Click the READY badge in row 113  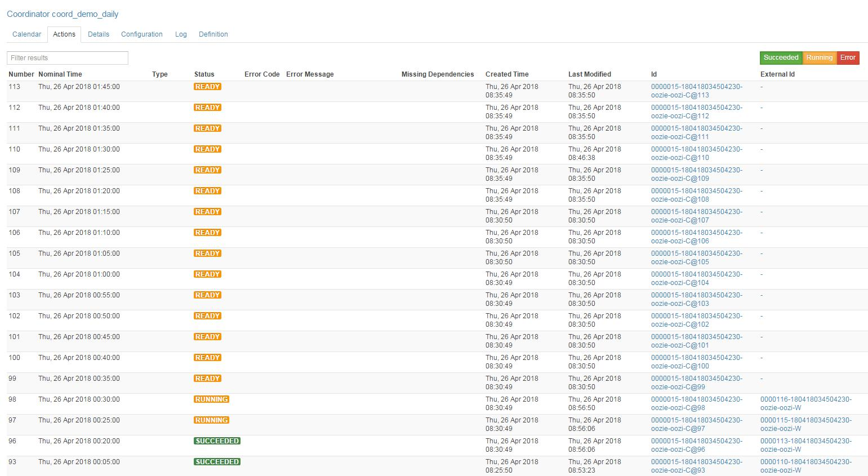pyautogui.click(x=207, y=87)
